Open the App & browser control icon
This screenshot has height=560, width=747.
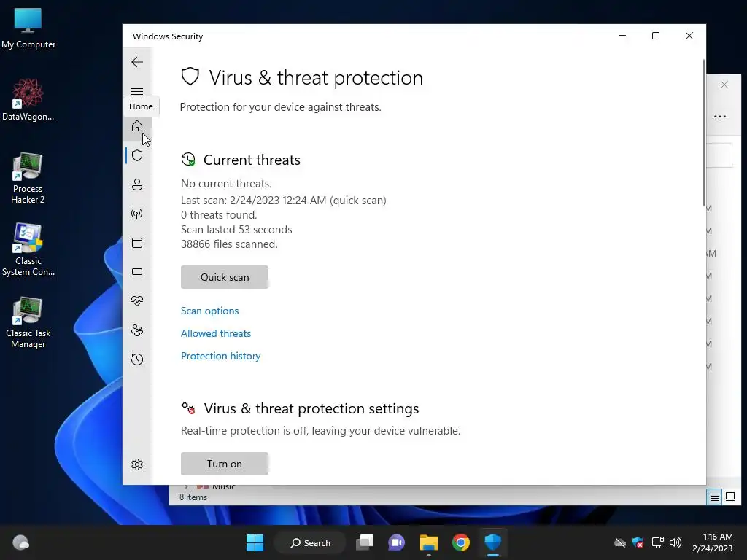click(137, 243)
